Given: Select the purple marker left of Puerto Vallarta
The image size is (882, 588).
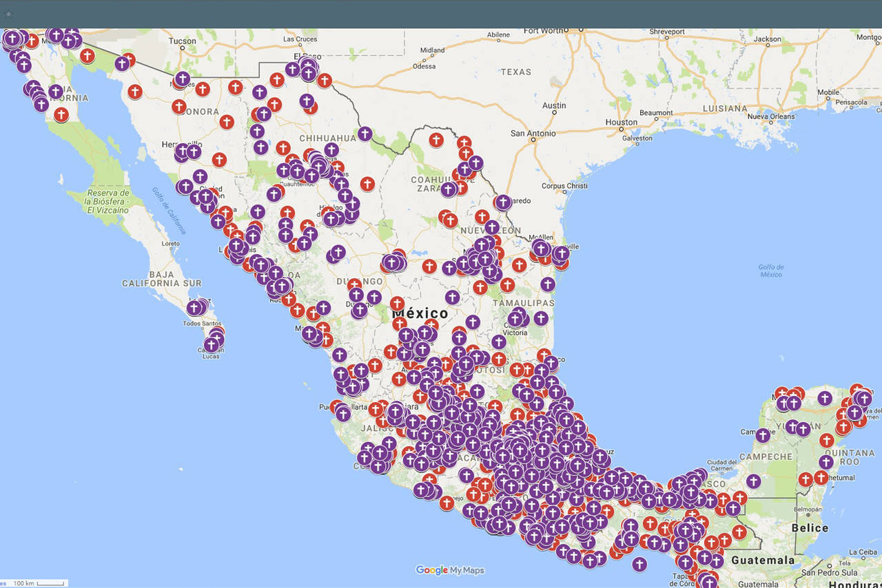Looking at the screenshot, I should [343, 413].
